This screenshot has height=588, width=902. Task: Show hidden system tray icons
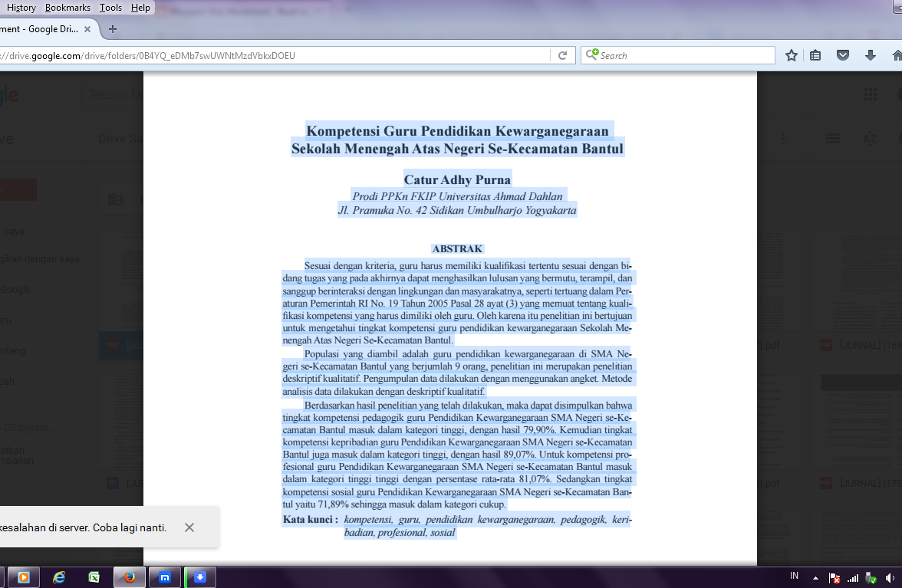click(x=815, y=578)
